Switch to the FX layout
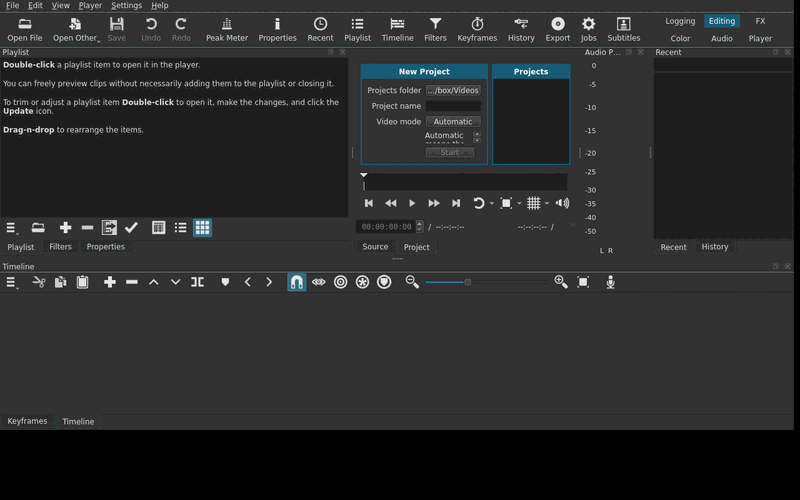Screen dimensions: 800x500 pyautogui.click(x=760, y=21)
